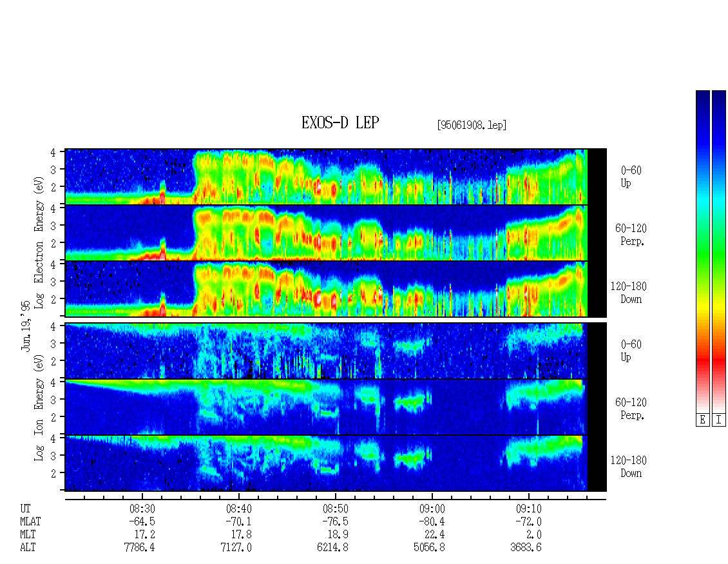Click the EXOS-D LEP plot title
Screen dimensions: 728x564
pyautogui.click(x=340, y=122)
